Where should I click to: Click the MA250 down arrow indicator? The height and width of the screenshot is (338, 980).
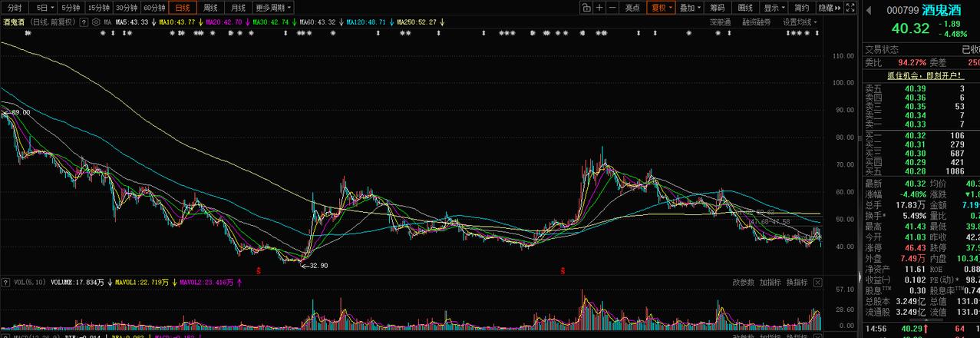pyautogui.click(x=441, y=22)
